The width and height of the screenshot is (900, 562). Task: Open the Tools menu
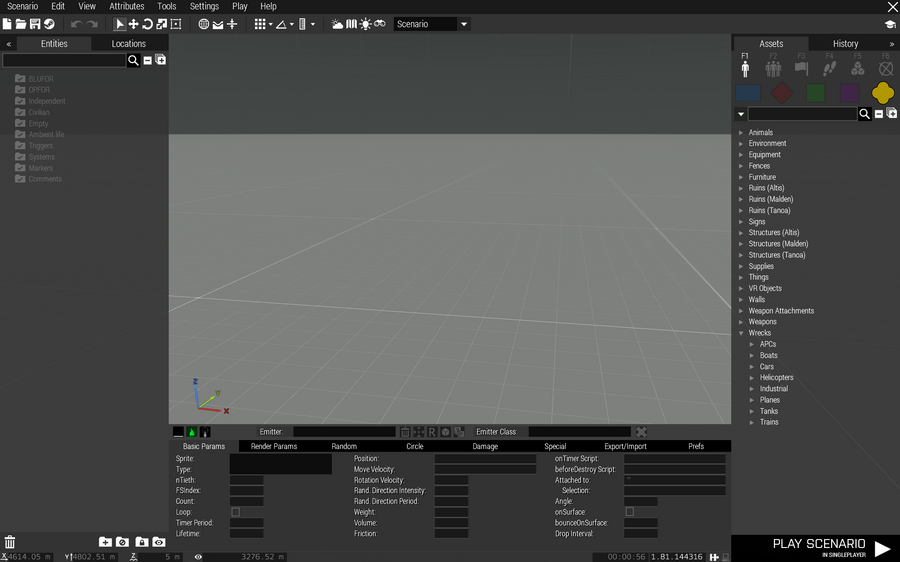point(166,6)
